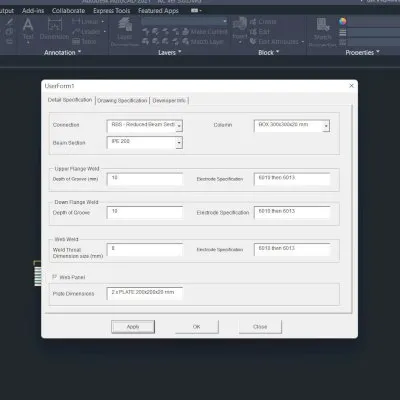Click the linetype icon in Properties panel
The image size is (400, 400).
point(343,42)
